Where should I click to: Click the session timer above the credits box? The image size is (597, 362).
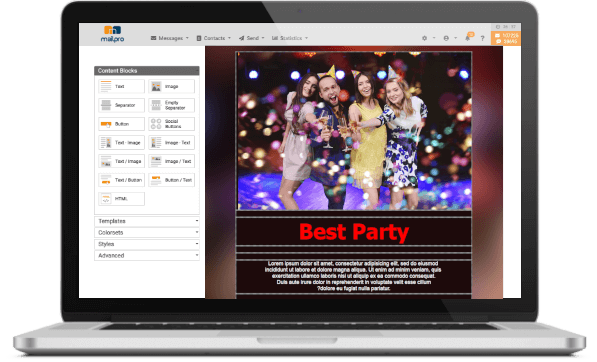click(x=506, y=27)
